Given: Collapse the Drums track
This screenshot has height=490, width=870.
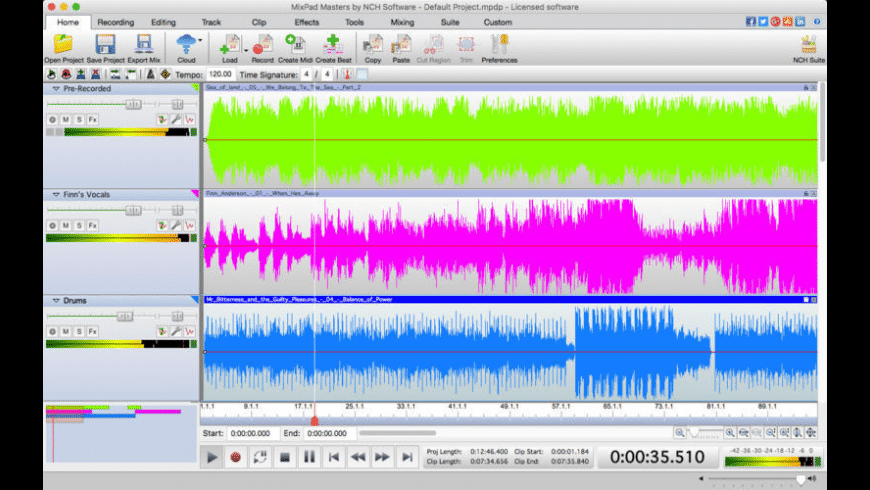Looking at the screenshot, I should coord(55,301).
